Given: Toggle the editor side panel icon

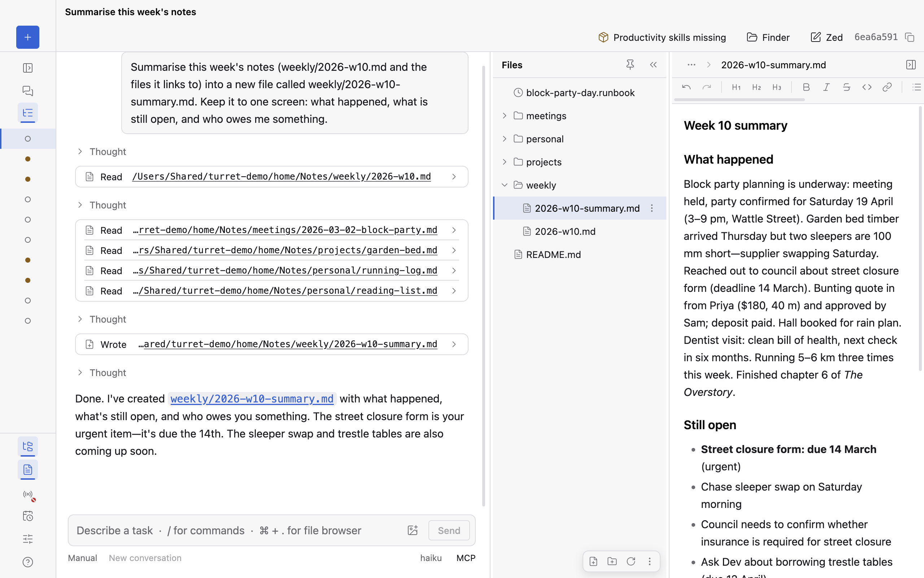Looking at the screenshot, I should [x=911, y=65].
